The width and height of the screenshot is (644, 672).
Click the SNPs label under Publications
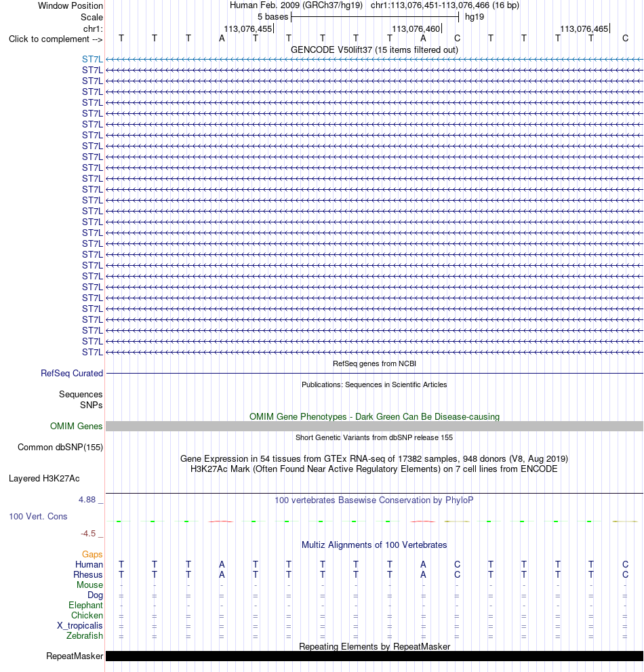[92, 405]
